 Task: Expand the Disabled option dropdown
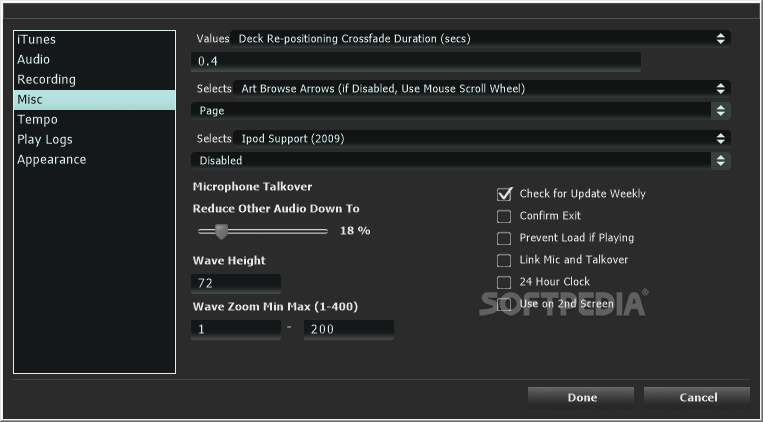(461, 161)
